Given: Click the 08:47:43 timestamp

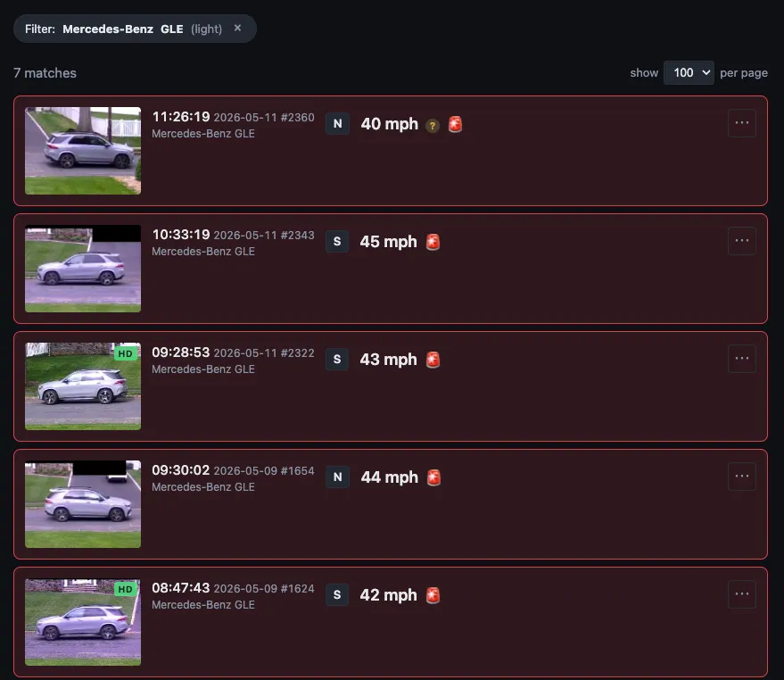Looking at the screenshot, I should coord(181,588).
